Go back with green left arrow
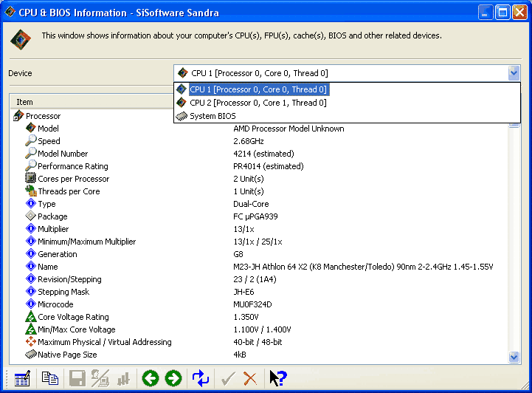The image size is (532, 393). coord(151,378)
